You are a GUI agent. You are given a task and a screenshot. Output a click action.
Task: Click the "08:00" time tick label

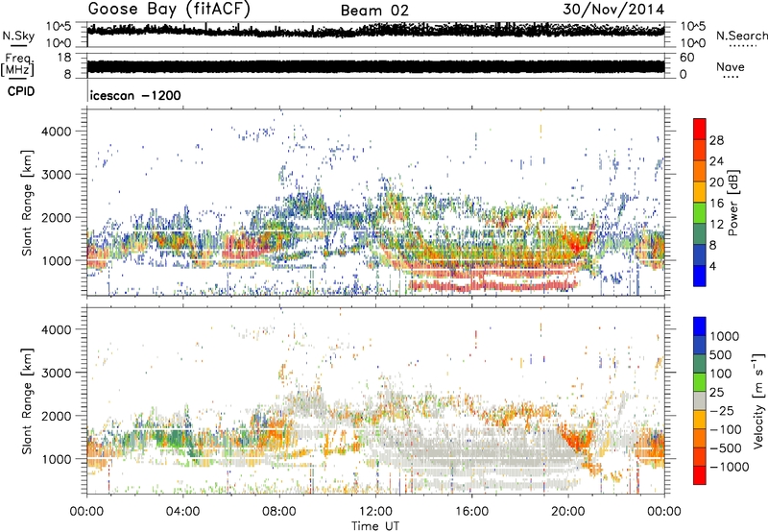[279, 512]
